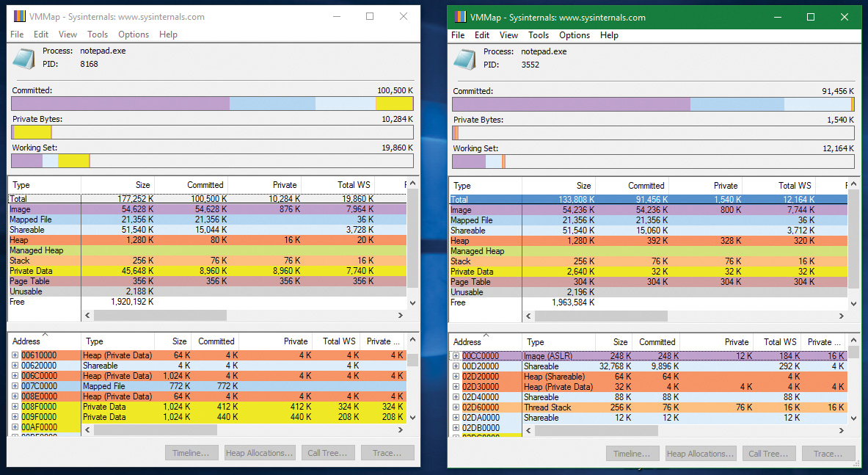The image size is (868, 475).
Task: Expand the 00D20000 Shareable entry
Action: (456, 366)
